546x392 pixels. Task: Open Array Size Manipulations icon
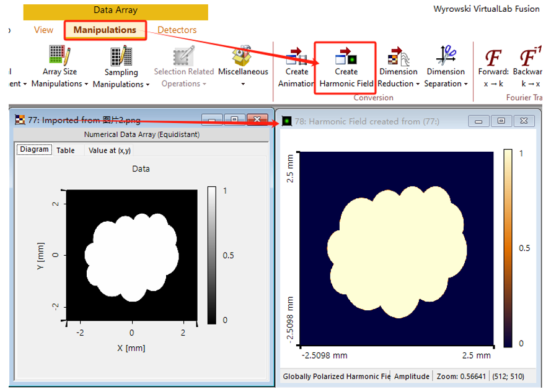[x=59, y=55]
